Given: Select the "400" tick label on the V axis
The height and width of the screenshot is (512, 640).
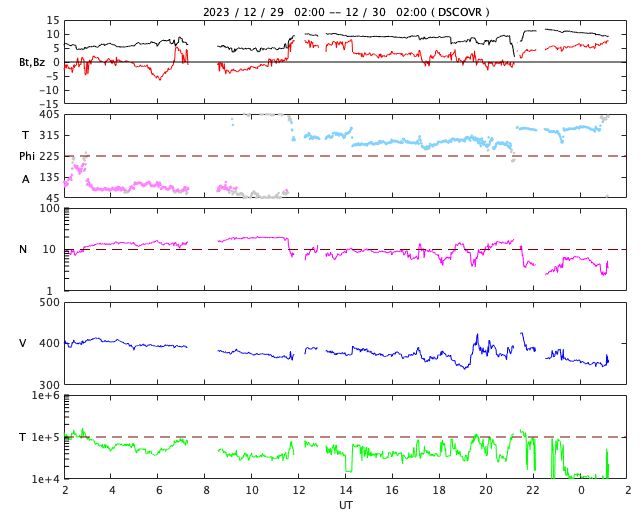Looking at the screenshot, I should click(x=49, y=343).
